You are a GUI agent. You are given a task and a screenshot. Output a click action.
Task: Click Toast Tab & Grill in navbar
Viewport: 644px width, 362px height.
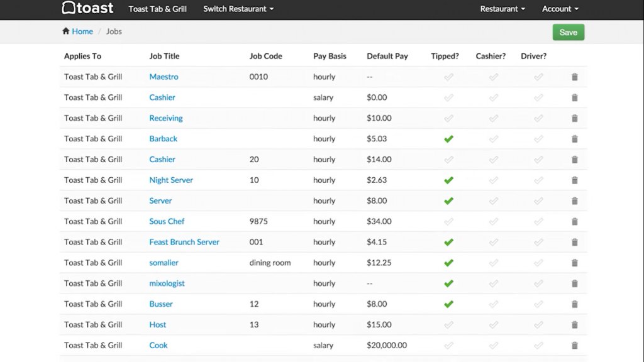158,9
